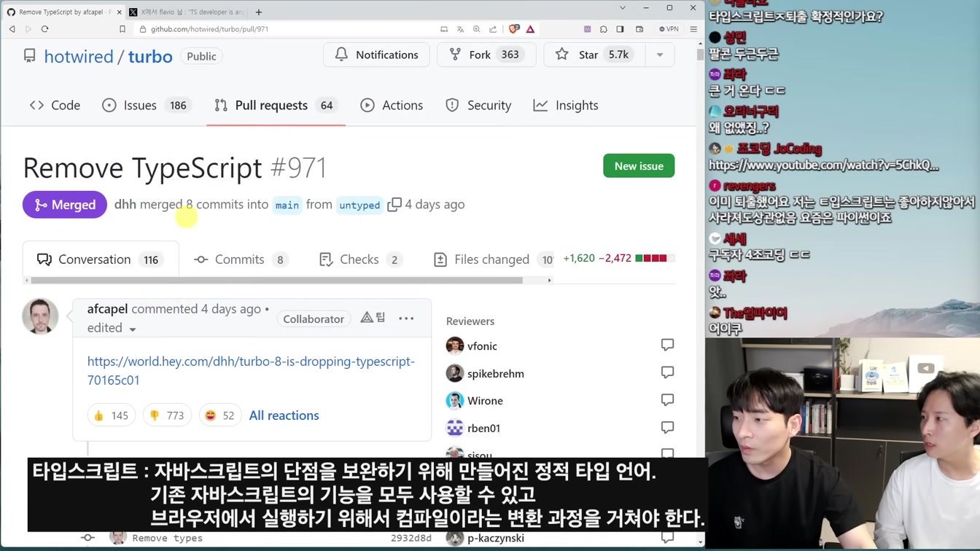
Task: Open the Brave wallet icon
Action: coord(639,29)
